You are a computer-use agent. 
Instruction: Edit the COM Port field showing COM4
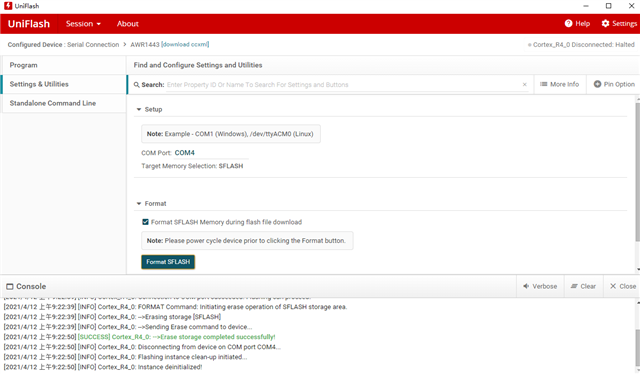point(211,153)
